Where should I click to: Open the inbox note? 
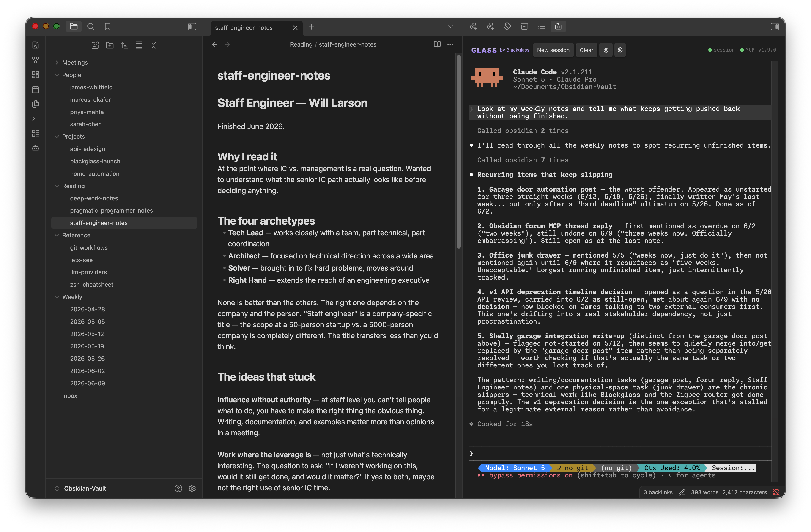pyautogui.click(x=70, y=395)
